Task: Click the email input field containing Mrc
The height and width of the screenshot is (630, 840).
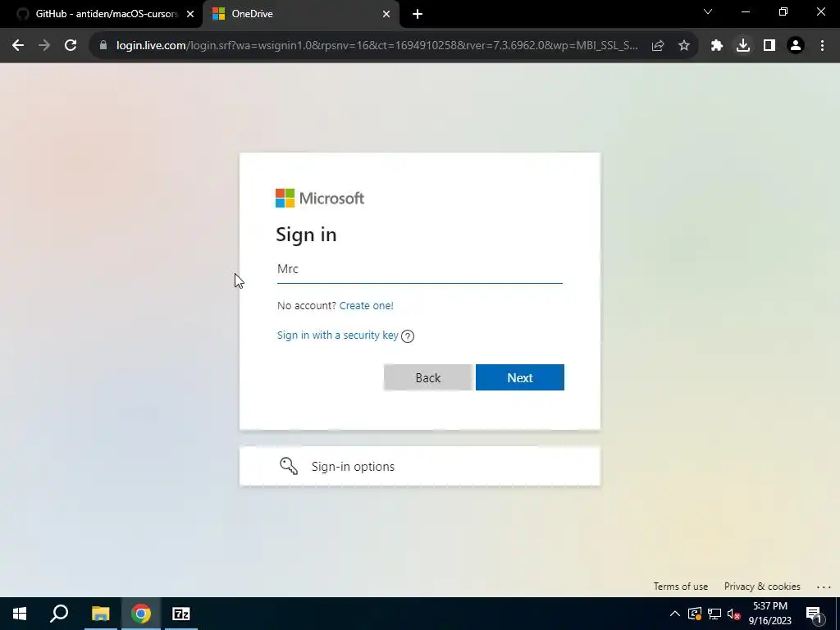Action: [419, 269]
